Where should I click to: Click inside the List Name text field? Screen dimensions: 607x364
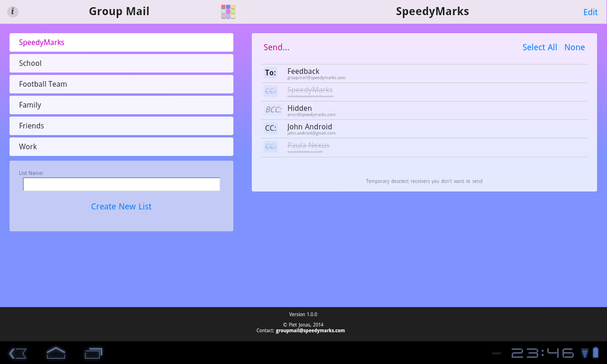[x=121, y=184]
